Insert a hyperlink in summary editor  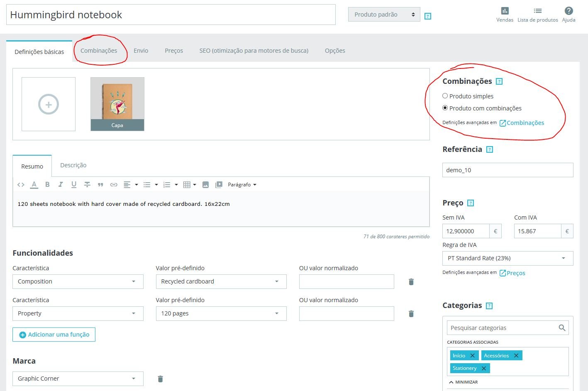(x=114, y=185)
